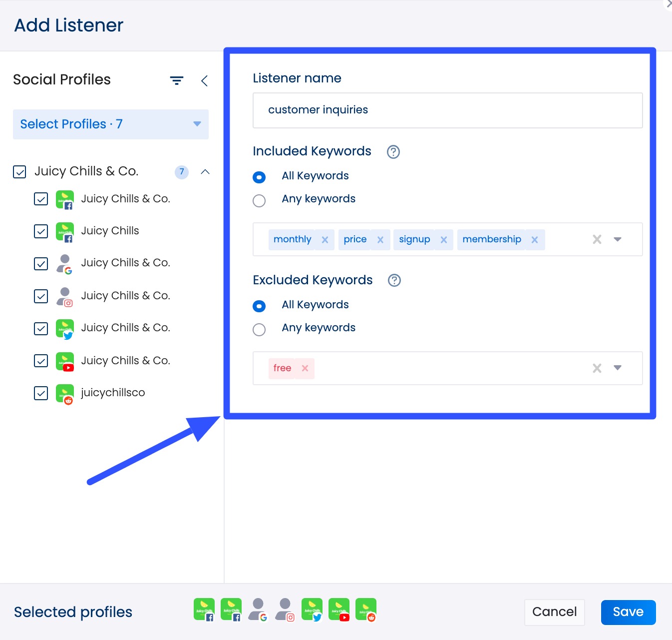This screenshot has height=640, width=672.
Task: Remove the 'membership' keyword tag
Action: 535,240
